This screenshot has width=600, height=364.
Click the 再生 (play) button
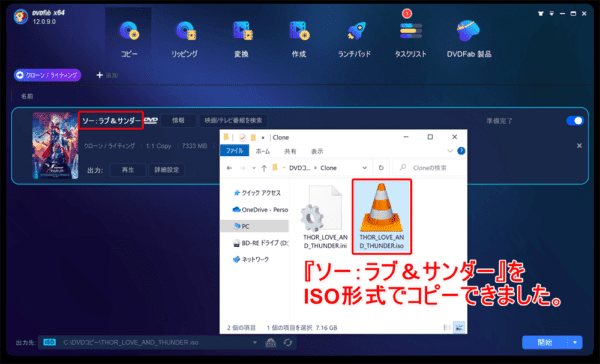click(x=128, y=170)
